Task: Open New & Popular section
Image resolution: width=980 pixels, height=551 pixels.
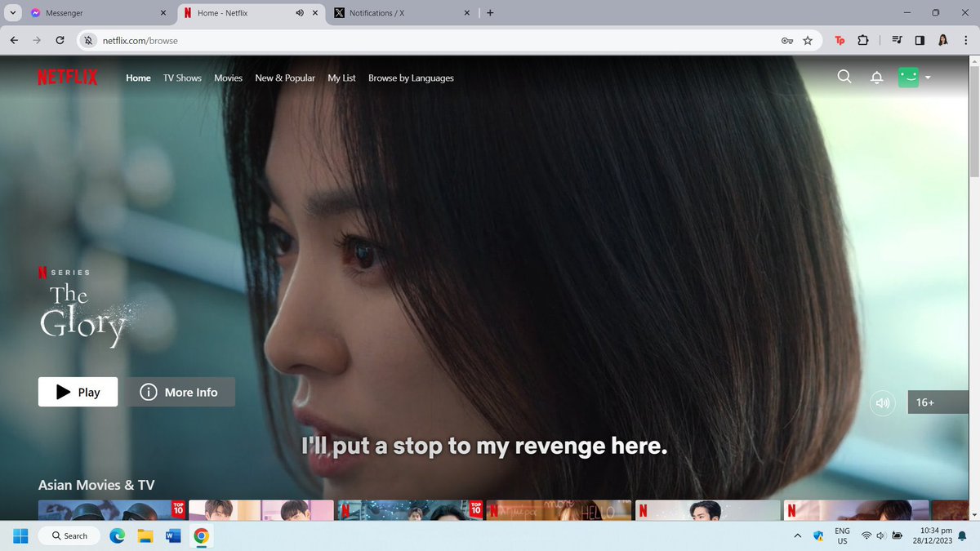Action: [x=285, y=78]
